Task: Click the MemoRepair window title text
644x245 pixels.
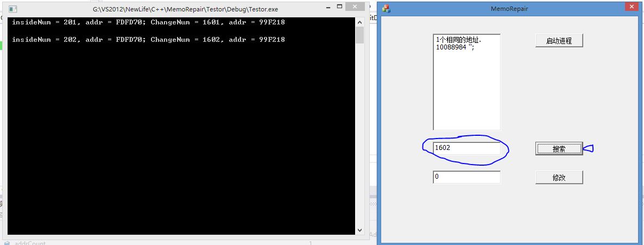Action: [x=509, y=8]
